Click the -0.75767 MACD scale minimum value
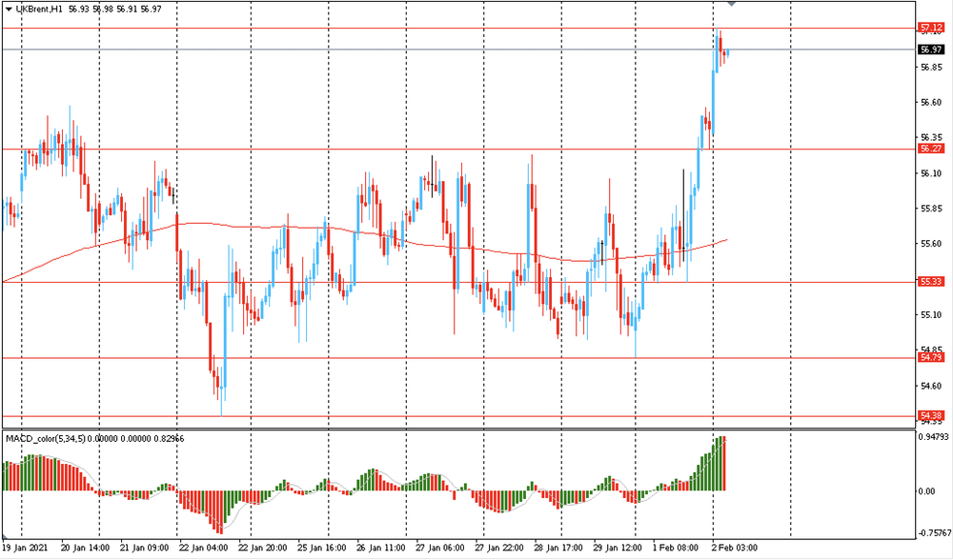The image size is (953, 560). [x=933, y=533]
